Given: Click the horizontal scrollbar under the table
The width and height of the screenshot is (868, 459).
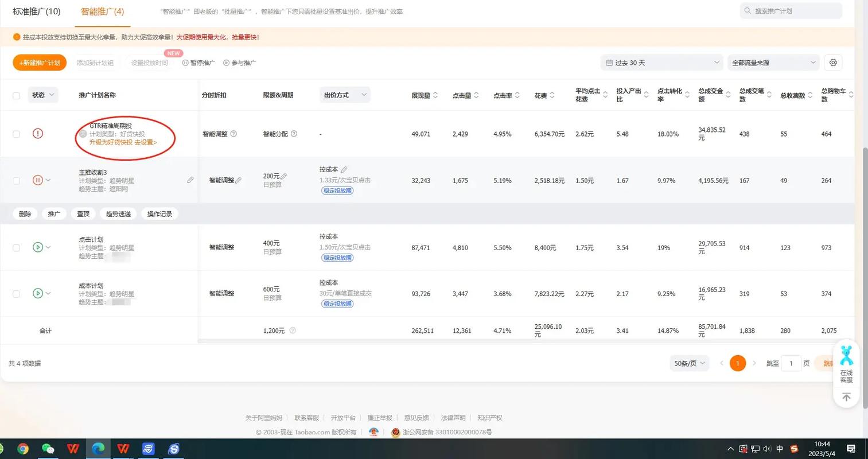Looking at the screenshot, I should [x=526, y=341].
